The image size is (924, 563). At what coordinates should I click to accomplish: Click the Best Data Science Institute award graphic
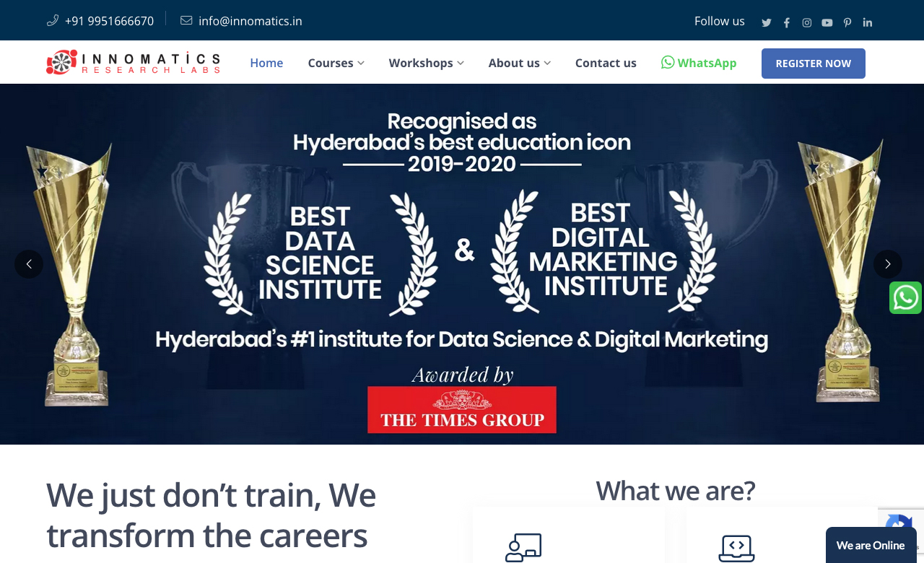click(x=321, y=253)
